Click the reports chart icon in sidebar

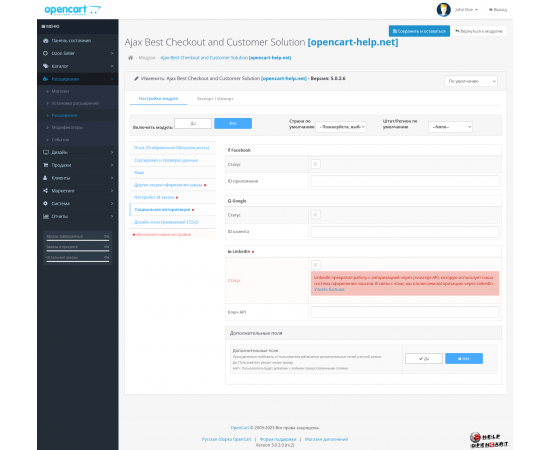(46, 216)
